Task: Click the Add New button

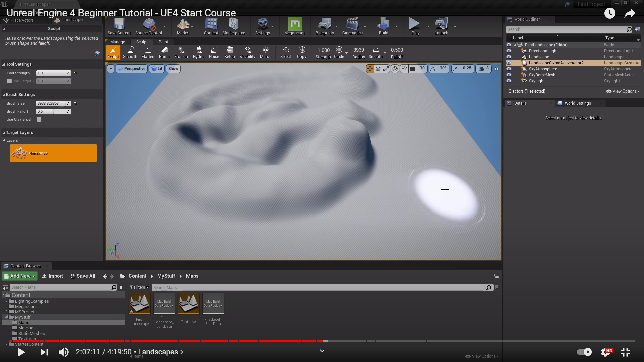Action: 19,276
